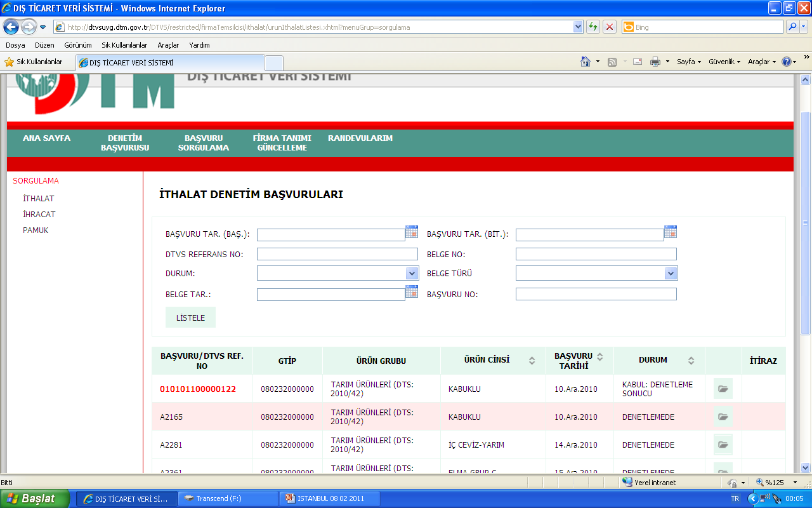This screenshot has width=812, height=508.
Task: Click the LİSTELE button
Action: [190, 317]
